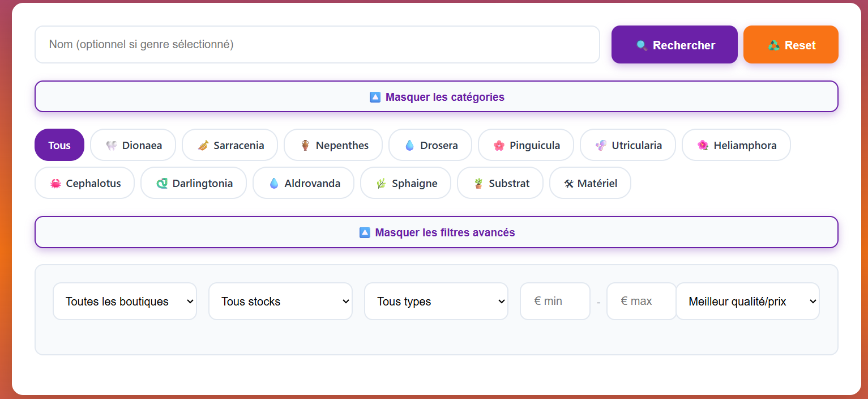The image size is (868, 399).
Task: Open the Meilleur qualité/prix sorting dropdown
Action: (x=747, y=301)
